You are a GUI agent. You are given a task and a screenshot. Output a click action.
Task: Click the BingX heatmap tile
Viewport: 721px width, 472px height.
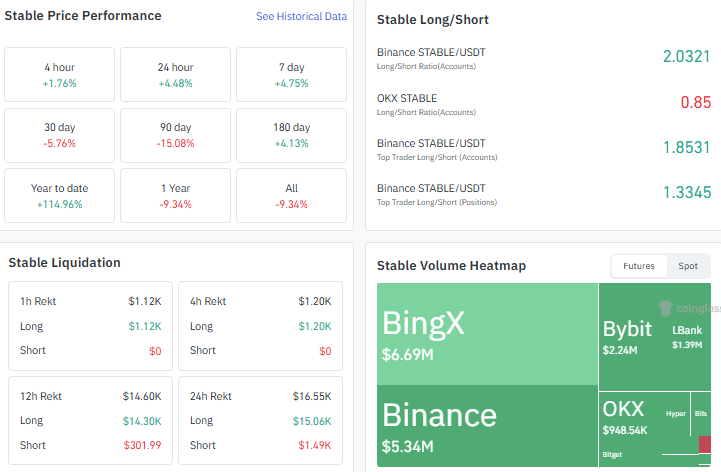487,334
